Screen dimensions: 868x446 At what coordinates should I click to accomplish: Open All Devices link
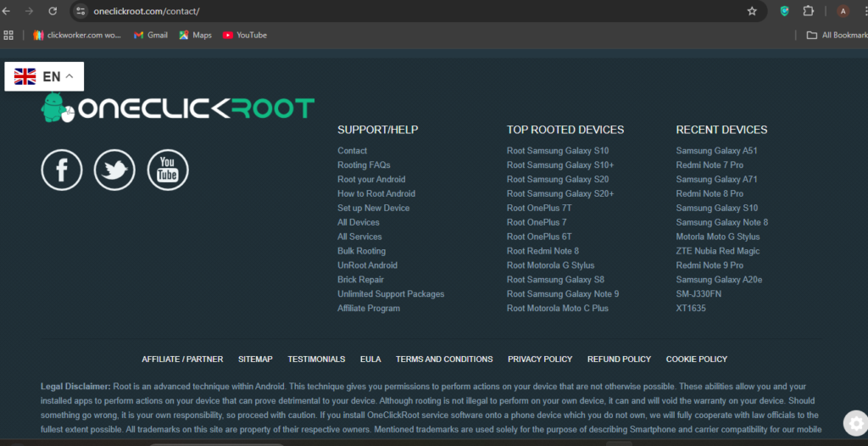click(x=359, y=223)
